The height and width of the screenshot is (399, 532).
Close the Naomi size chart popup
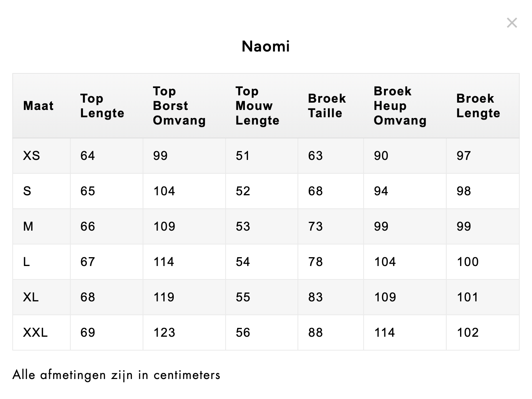tap(512, 23)
